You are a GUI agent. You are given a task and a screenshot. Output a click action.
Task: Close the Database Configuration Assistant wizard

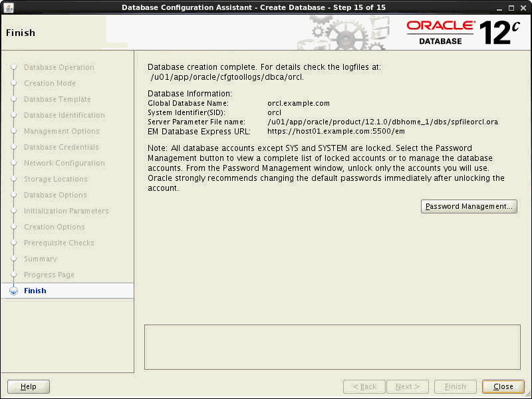tap(503, 386)
